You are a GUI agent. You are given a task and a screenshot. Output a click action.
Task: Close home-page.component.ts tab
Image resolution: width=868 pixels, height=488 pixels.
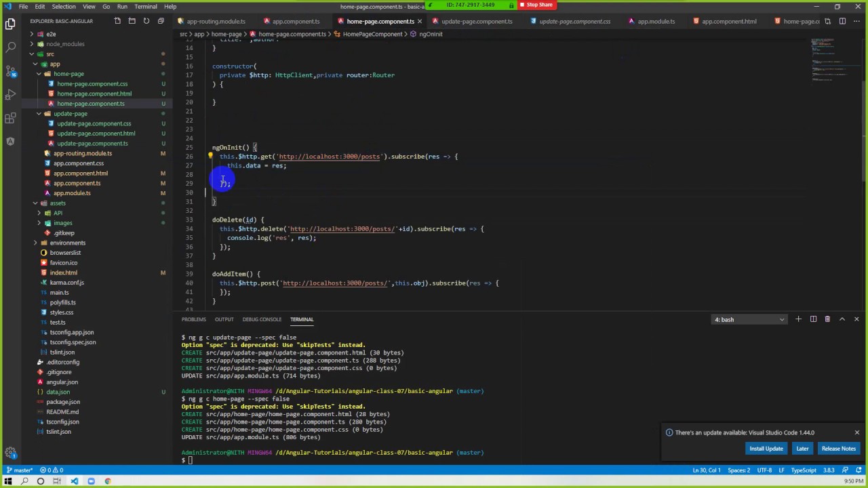coord(419,21)
